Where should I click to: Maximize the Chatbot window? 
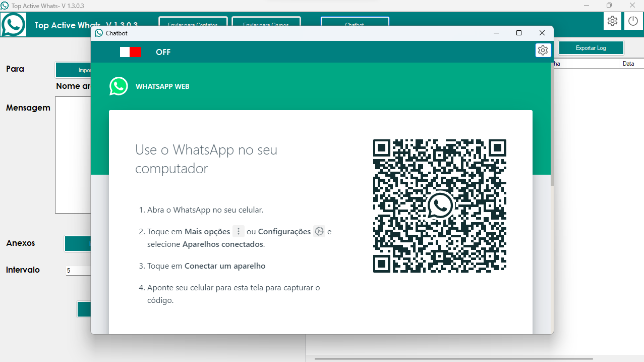(519, 33)
